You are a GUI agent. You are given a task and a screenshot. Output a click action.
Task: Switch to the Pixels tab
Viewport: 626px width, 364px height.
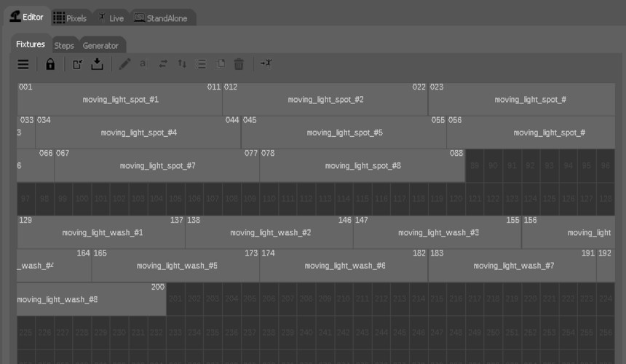click(x=70, y=18)
